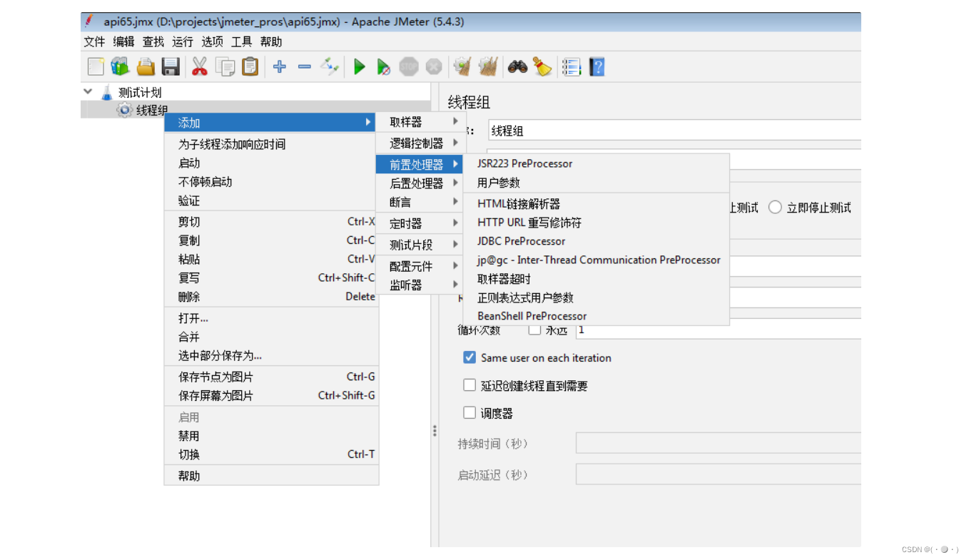Click the Test Plan flask icon
969x560 pixels.
pyautogui.click(x=107, y=92)
